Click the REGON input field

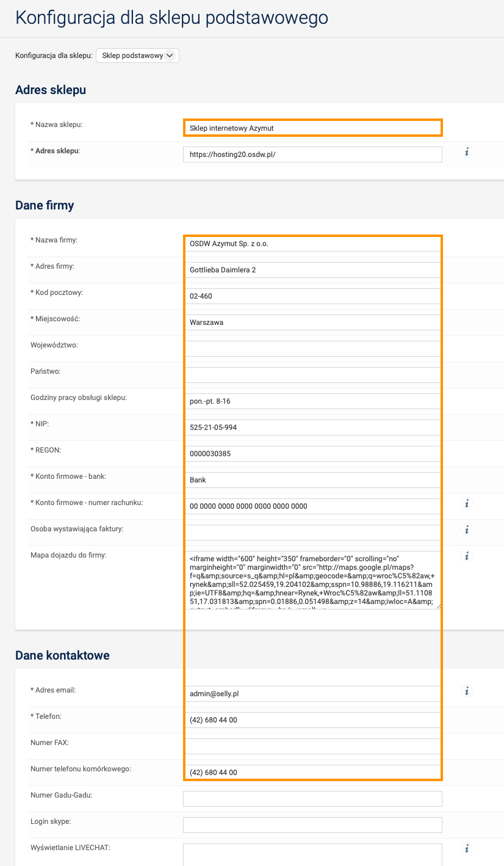[x=312, y=454]
